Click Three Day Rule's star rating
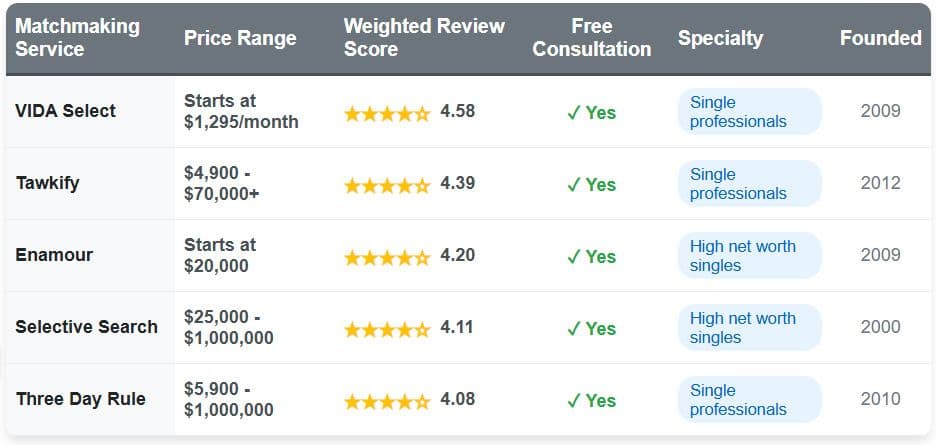The height and width of the screenshot is (445, 936). click(x=387, y=401)
